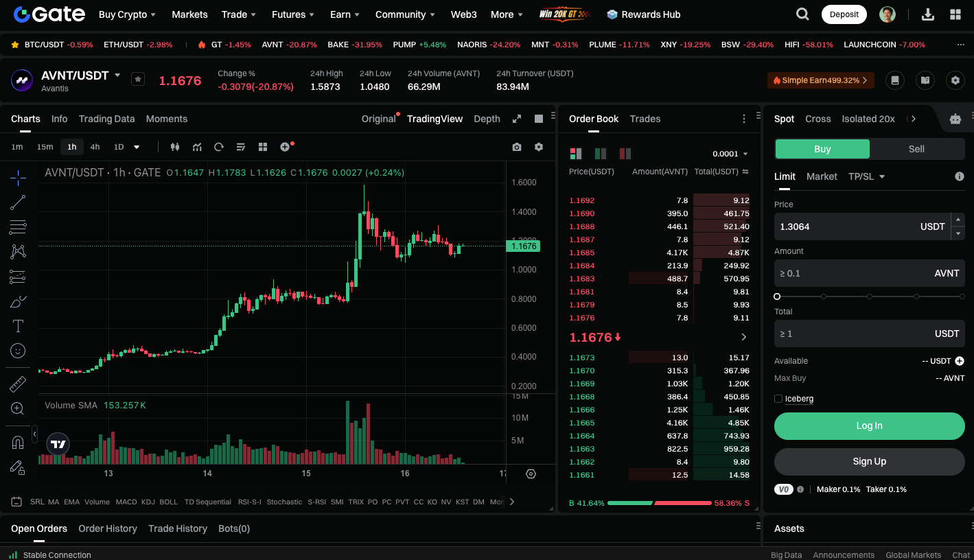Take a chart screenshot with the camera icon

517,147
